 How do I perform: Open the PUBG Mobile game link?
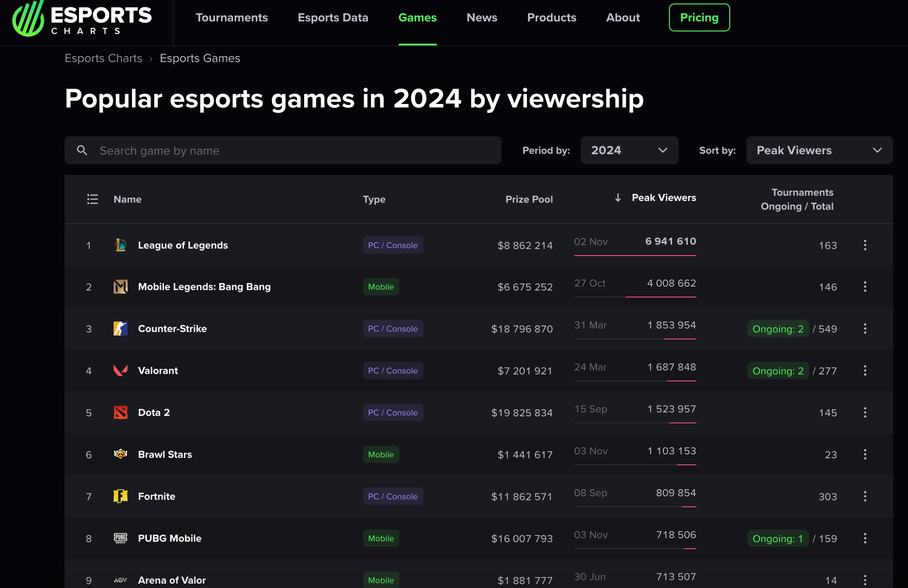click(x=170, y=538)
